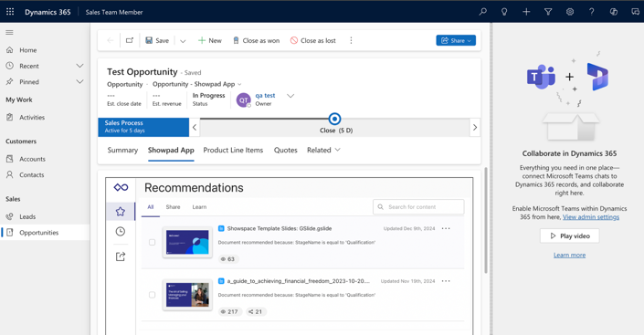This screenshot has width=644, height=335.
Task: Expand the Recent section chevron
Action: pyautogui.click(x=79, y=66)
